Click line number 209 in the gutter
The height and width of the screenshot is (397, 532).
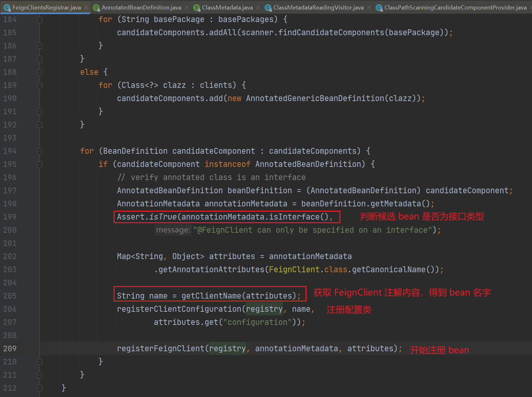pyautogui.click(x=10, y=349)
